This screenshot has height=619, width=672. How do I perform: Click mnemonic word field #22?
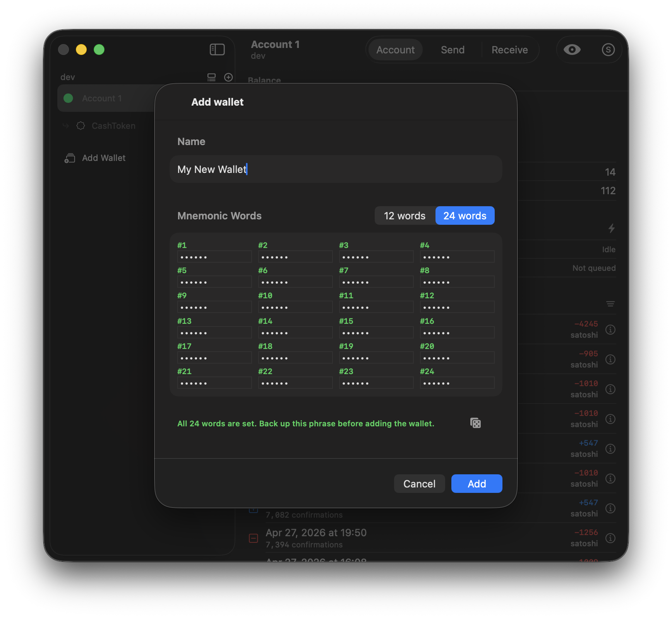point(295,383)
